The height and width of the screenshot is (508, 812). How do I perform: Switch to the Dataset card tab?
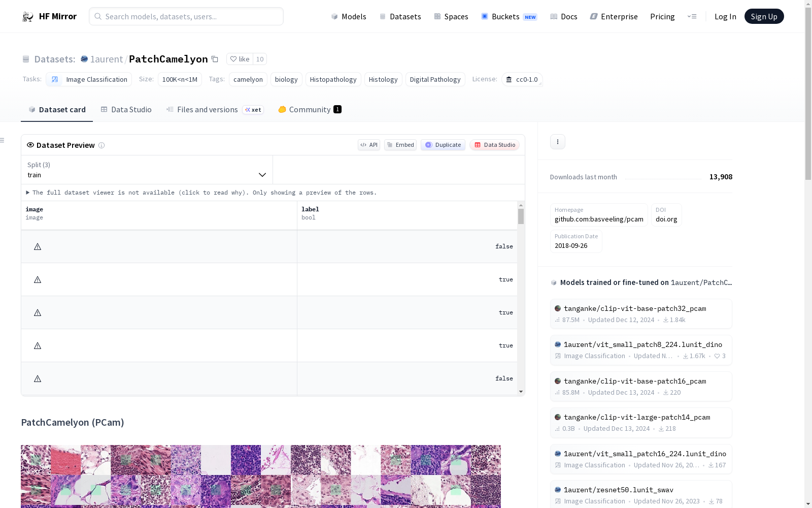pyautogui.click(x=57, y=110)
